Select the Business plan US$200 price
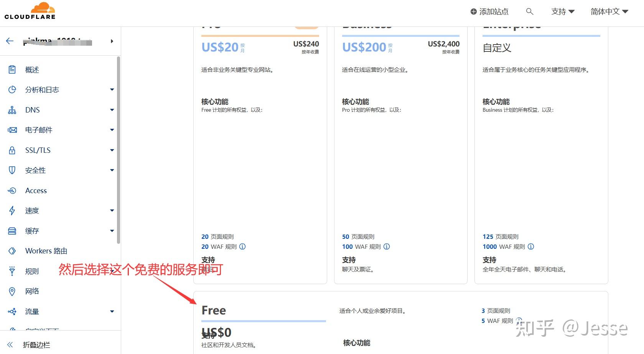This screenshot has width=644, height=354. (x=364, y=47)
